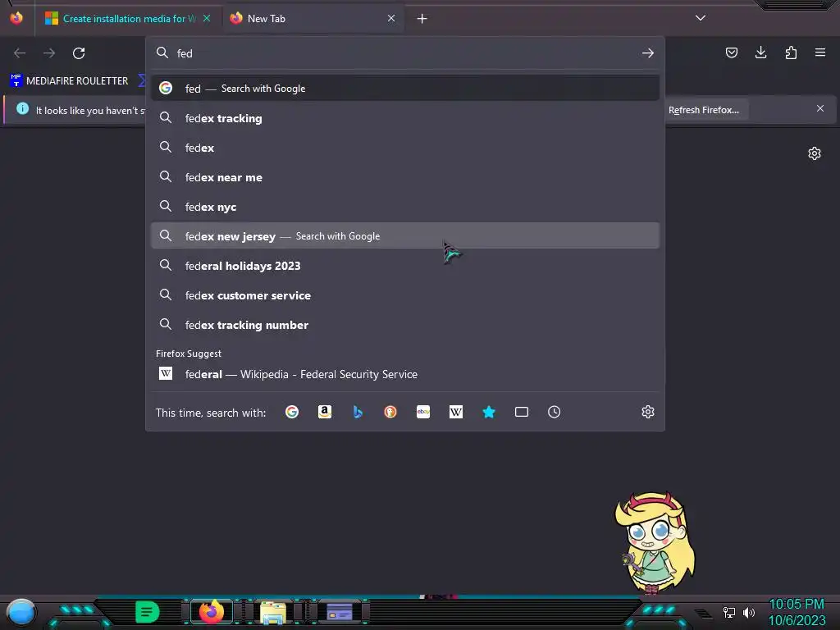Select fedex tracking suggestion
The width and height of the screenshot is (840, 630).
[405, 118]
